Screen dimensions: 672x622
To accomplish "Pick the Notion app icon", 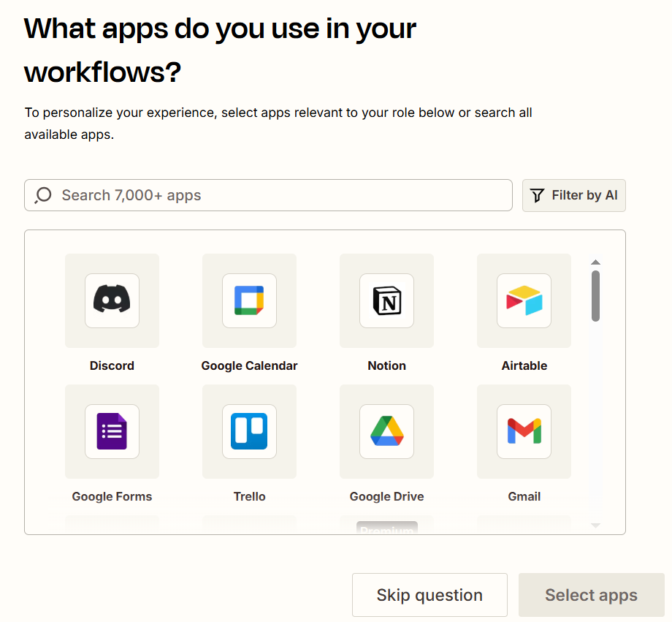I will coord(386,300).
